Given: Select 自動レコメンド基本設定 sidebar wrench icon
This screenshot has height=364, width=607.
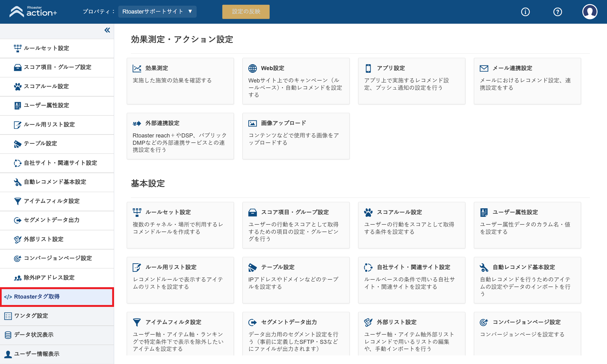Looking at the screenshot, I should pos(18,182).
